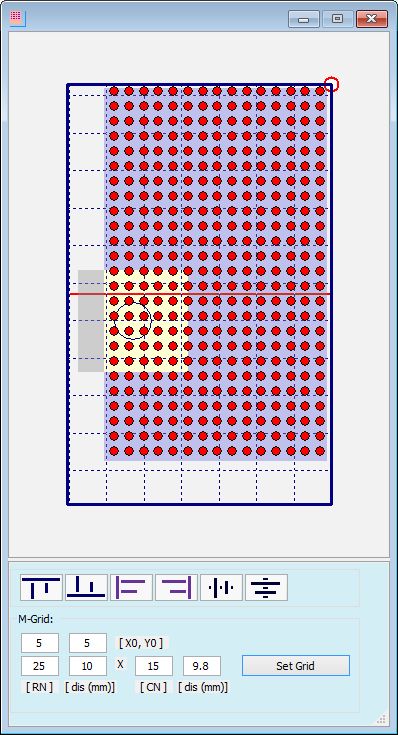Click the resize grip at window corner
Image resolution: width=398 pixels, height=735 pixels.
click(382, 719)
